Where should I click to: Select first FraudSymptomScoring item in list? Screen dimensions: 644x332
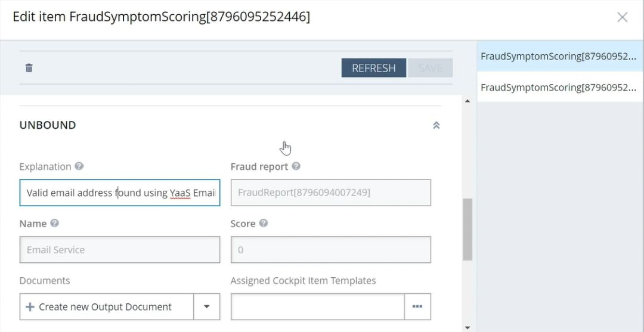[x=560, y=56]
